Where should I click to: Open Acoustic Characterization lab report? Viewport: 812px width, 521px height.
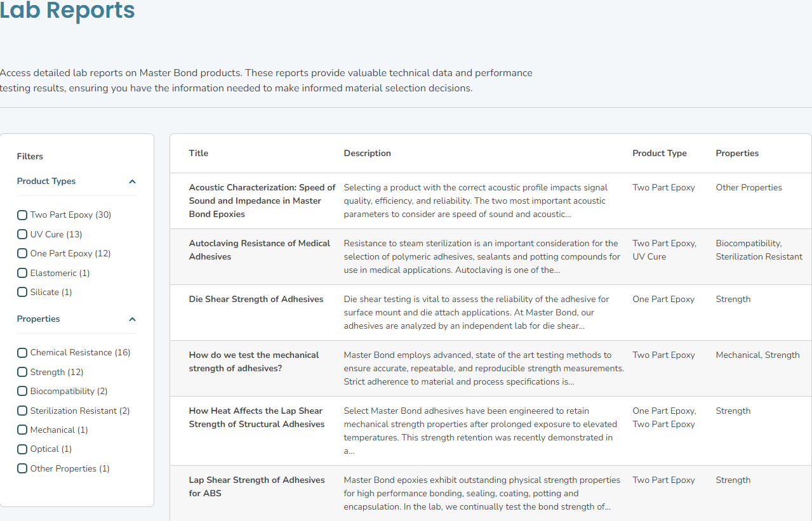click(x=262, y=201)
